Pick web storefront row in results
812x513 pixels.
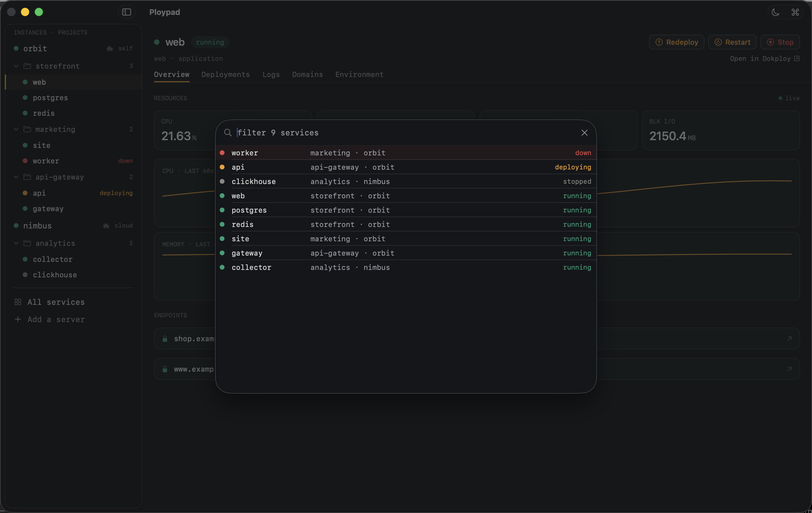[406, 196]
